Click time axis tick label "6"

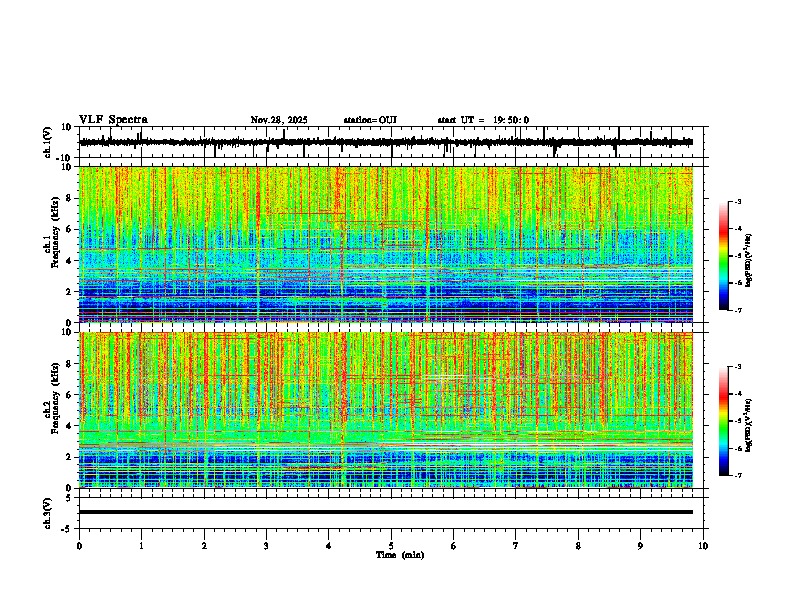453,546
